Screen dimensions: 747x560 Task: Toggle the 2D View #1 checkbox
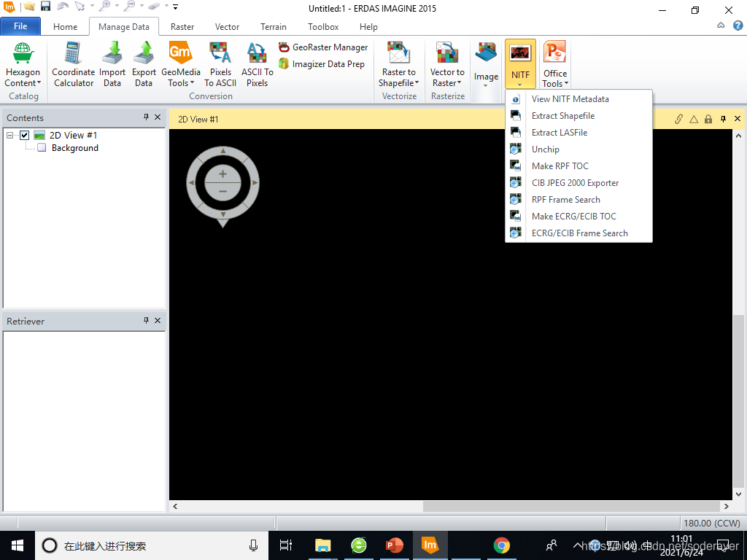click(24, 135)
